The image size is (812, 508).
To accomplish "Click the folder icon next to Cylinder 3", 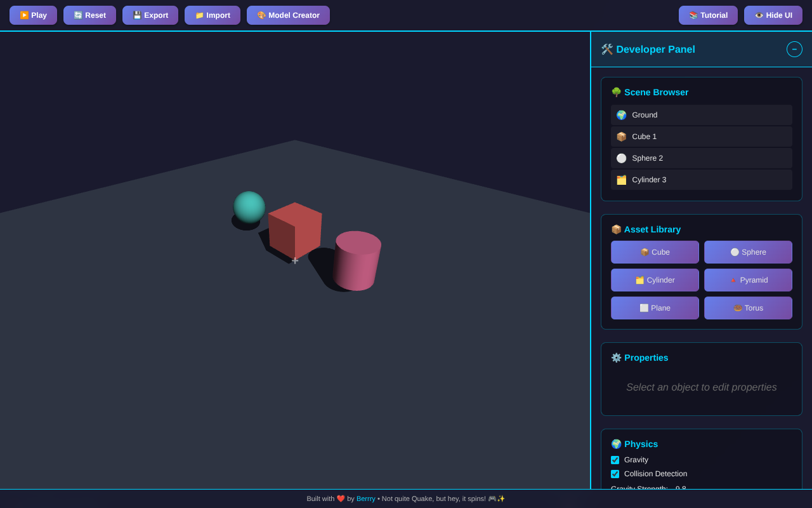I will tap(621, 180).
